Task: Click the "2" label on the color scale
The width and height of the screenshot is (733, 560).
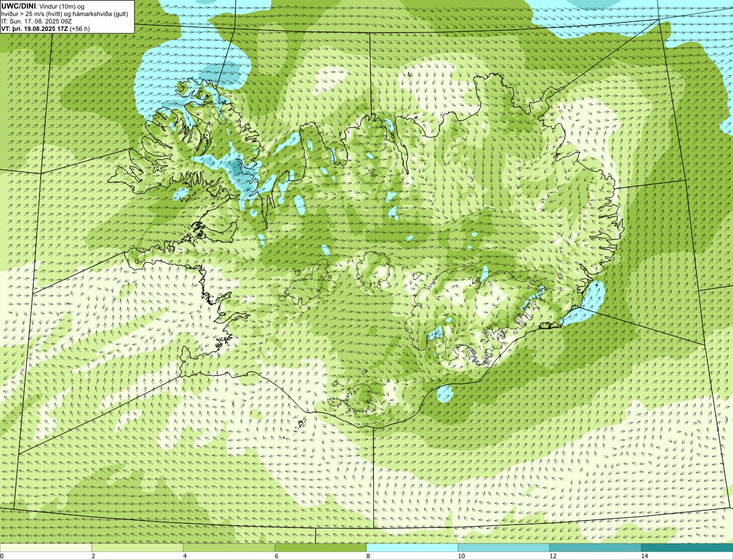Action: 93,556
